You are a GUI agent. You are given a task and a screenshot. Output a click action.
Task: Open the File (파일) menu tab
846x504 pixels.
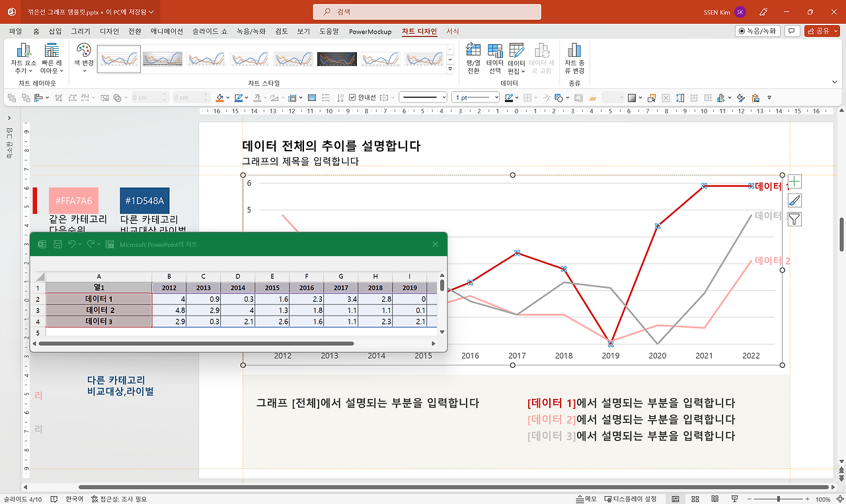tap(16, 31)
